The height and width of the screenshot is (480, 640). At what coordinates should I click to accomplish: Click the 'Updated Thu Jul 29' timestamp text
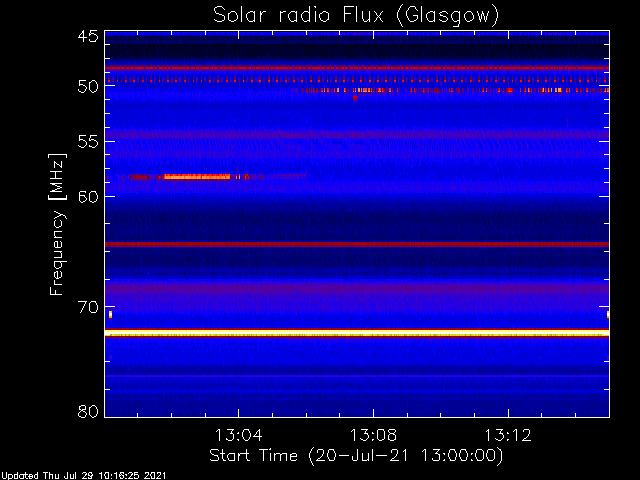tap(84, 476)
